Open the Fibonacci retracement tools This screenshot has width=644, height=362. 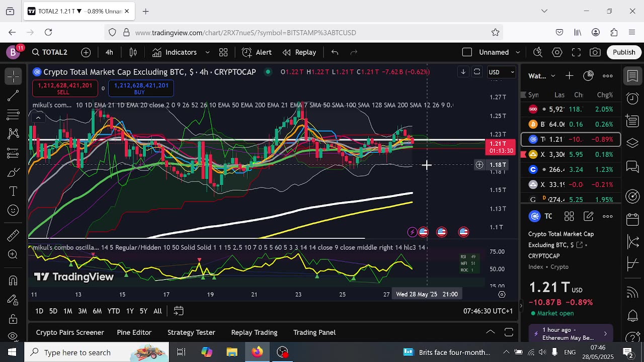coord(13,115)
